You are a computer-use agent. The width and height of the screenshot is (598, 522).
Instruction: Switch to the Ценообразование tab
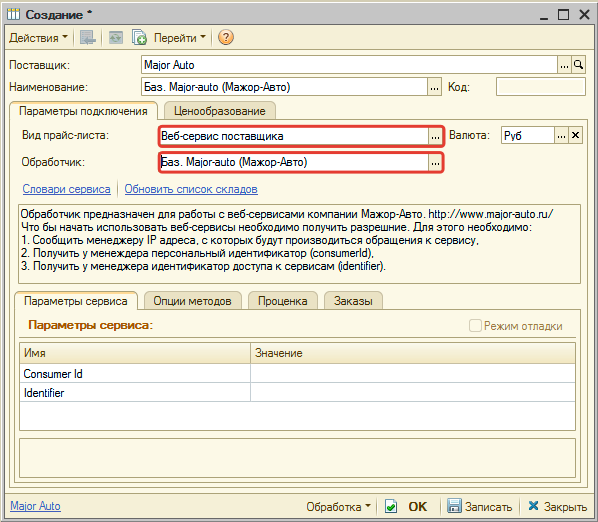220,111
